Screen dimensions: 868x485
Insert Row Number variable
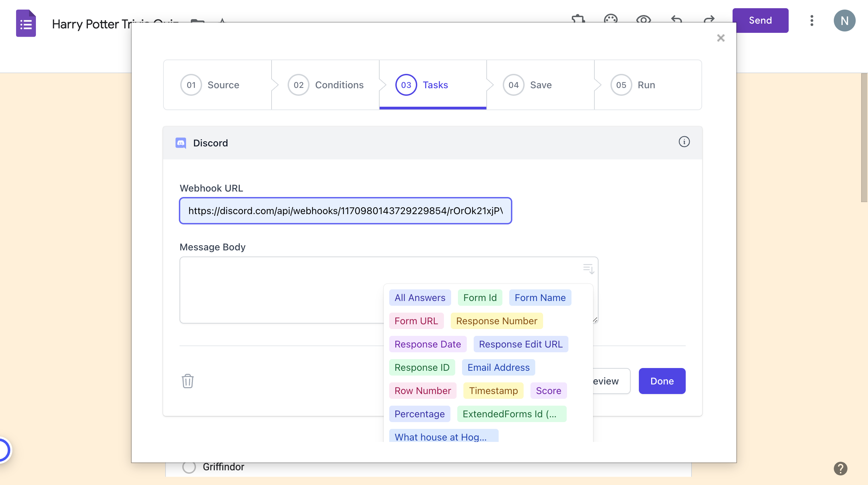click(x=423, y=391)
